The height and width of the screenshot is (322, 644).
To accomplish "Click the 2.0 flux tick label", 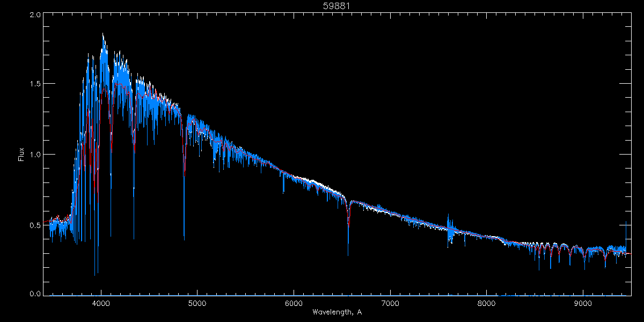I will (34, 15).
